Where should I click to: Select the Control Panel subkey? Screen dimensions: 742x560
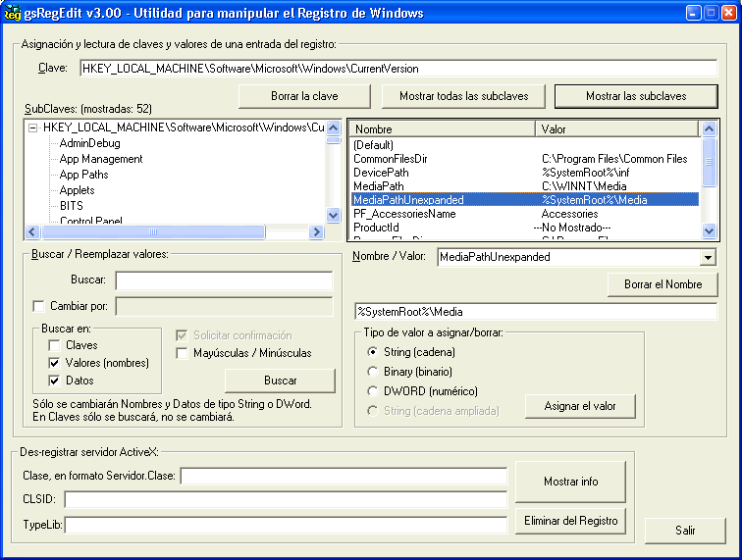(91, 220)
